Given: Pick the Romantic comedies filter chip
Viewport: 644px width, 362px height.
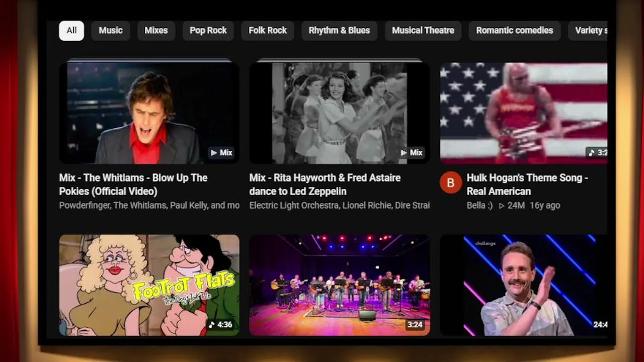Looking at the screenshot, I should pos(514,30).
